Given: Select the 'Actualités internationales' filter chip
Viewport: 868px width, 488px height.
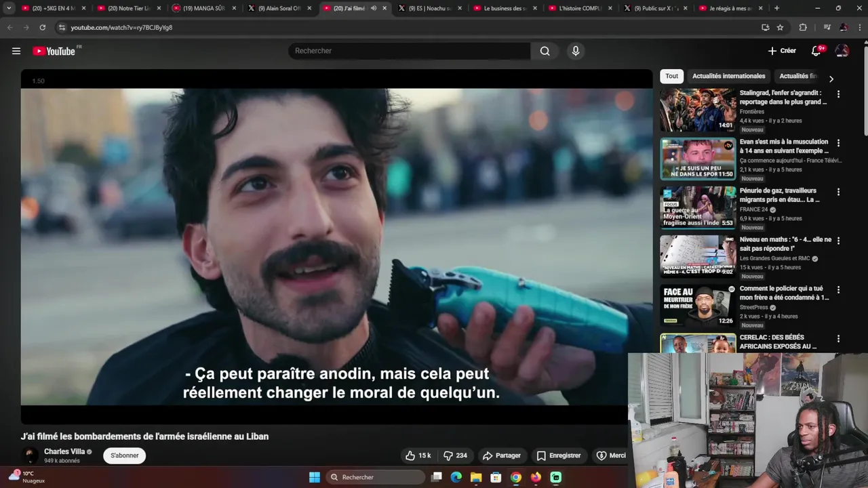Looking at the screenshot, I should (728, 76).
